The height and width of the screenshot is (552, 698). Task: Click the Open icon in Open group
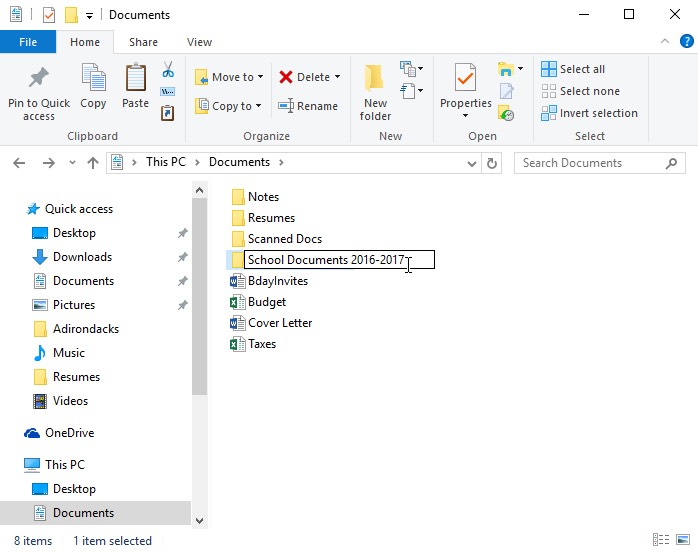(506, 69)
